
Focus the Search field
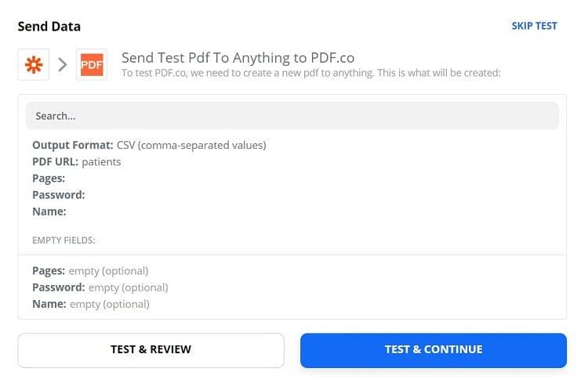pyautogui.click(x=292, y=116)
